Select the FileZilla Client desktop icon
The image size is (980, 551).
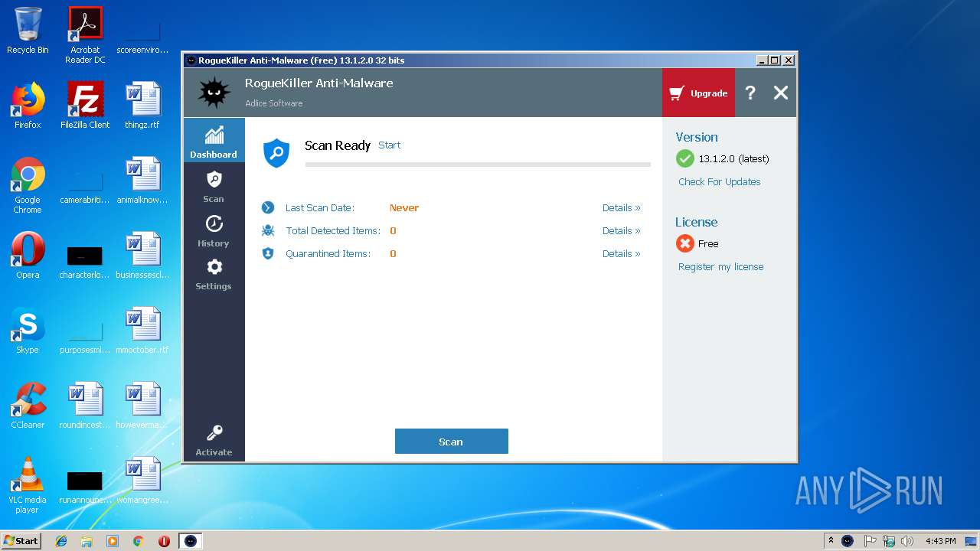[85, 106]
